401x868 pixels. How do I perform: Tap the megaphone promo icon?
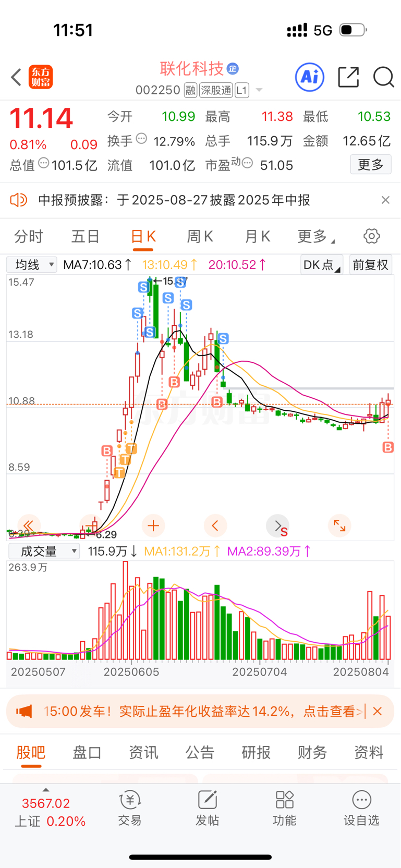24,711
